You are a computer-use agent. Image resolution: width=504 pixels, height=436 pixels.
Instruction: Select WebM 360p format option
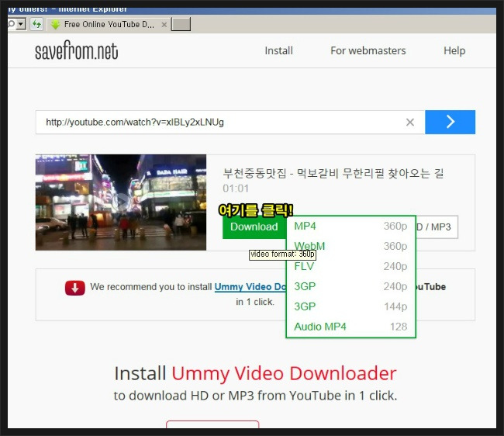click(350, 246)
